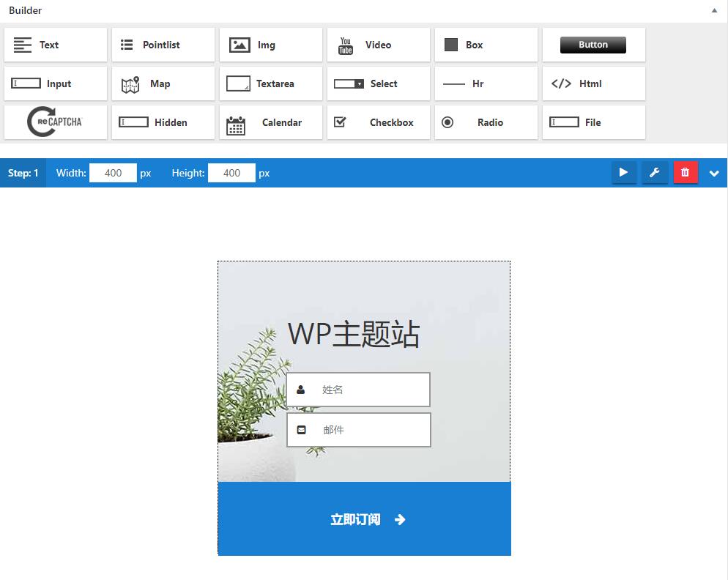Expand the Step 1 options chevron
Image resolution: width=728 pixels, height=580 pixels.
(x=714, y=173)
